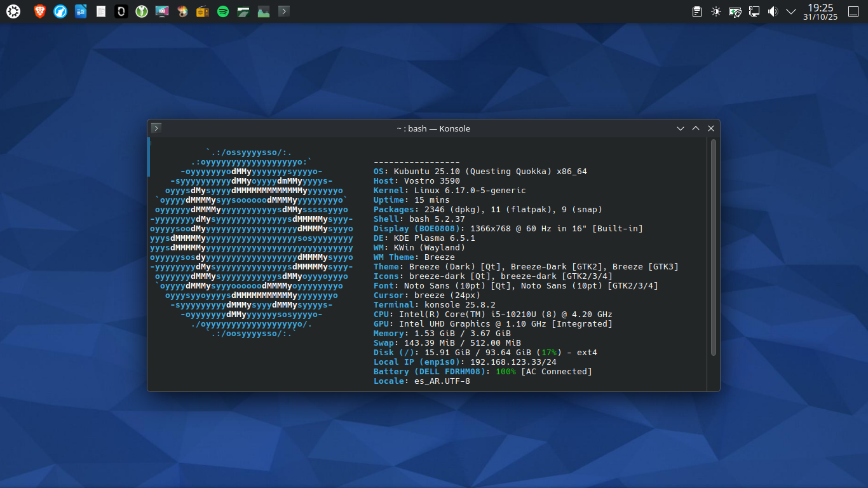Expand hidden system tray icons arrow

(x=791, y=11)
